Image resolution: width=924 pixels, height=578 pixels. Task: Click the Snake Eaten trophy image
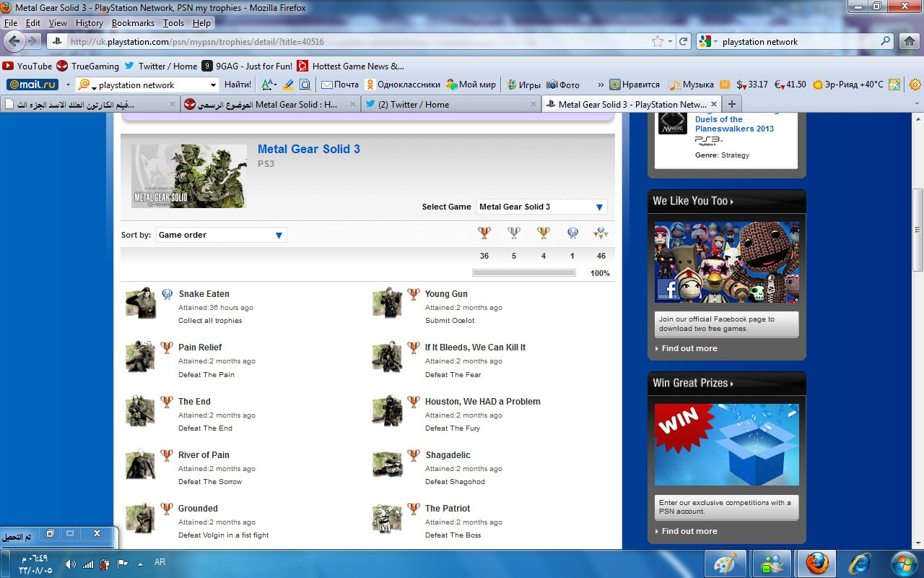[x=141, y=303]
